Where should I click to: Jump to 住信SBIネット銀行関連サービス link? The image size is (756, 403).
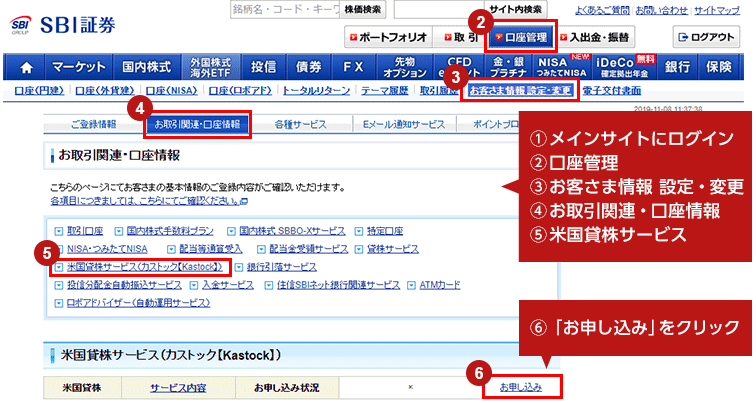pyautogui.click(x=338, y=285)
